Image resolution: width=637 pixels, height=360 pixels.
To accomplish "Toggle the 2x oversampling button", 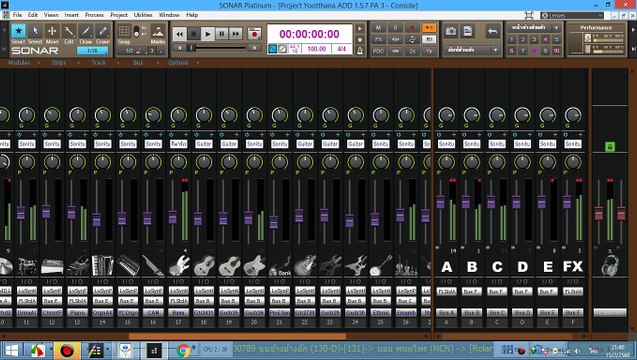I will point(412,51).
